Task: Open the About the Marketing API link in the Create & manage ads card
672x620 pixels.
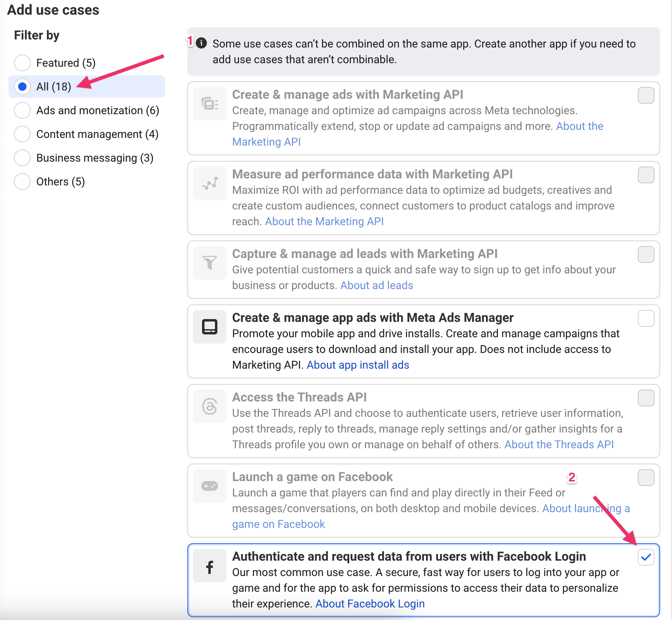Action: (580, 126)
